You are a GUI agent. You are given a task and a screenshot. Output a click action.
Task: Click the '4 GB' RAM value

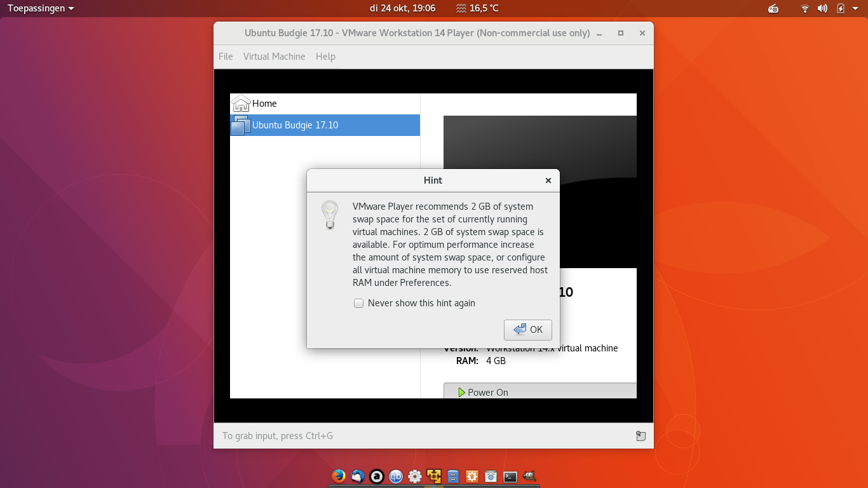pyautogui.click(x=496, y=361)
